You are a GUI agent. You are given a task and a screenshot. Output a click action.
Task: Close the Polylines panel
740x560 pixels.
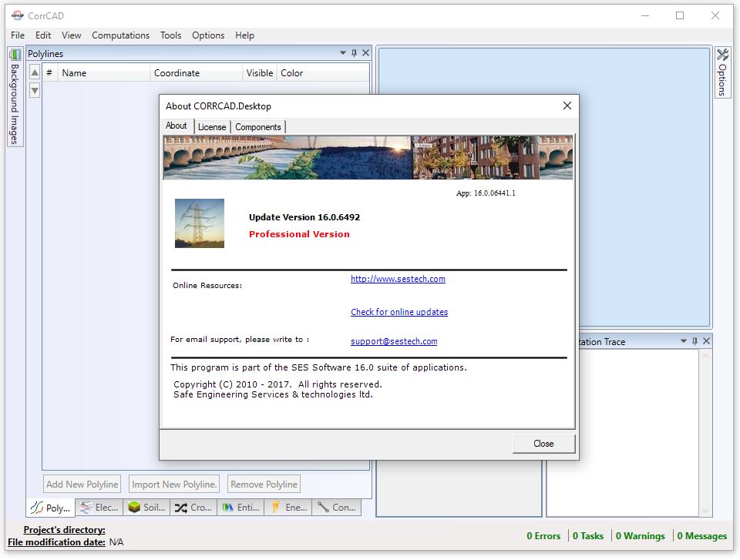pyautogui.click(x=366, y=53)
